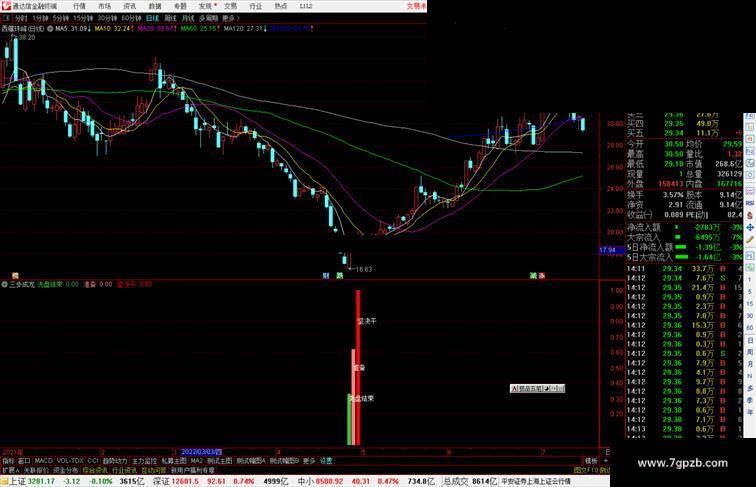Click the red application logo icon
Image resolution: width=756 pixels, height=487 pixels.
(6, 6)
